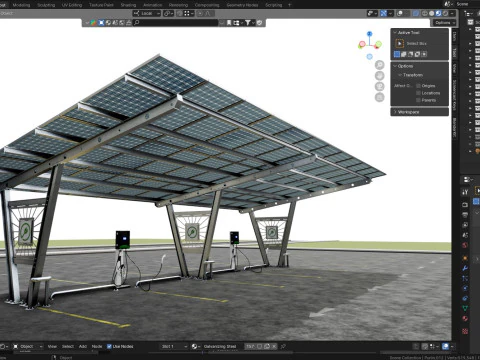Image resolution: width=480 pixels, height=360 pixels.
Task: Open the View menu in node editor
Action: click(x=52, y=347)
